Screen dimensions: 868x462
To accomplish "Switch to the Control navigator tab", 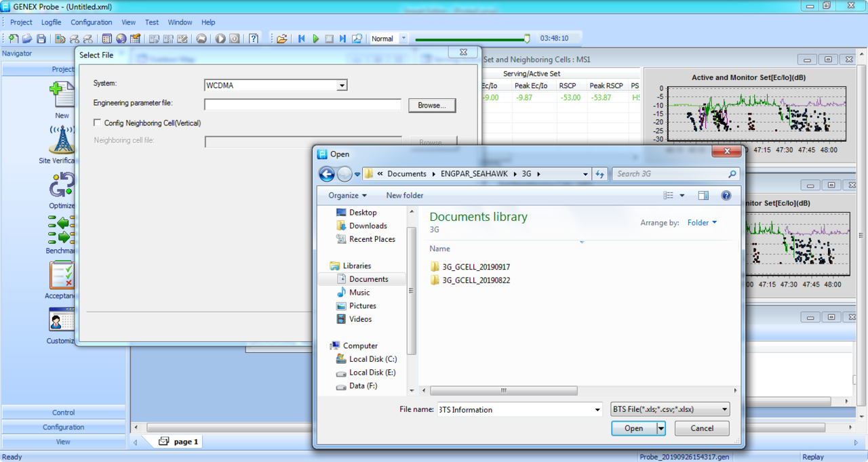I will tap(64, 413).
